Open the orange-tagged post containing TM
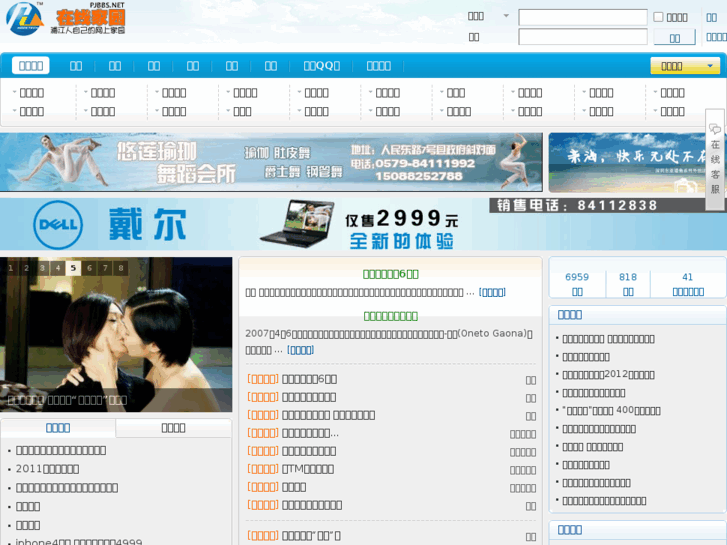Viewport: 727px width, 545px height. pyautogui.click(x=308, y=469)
